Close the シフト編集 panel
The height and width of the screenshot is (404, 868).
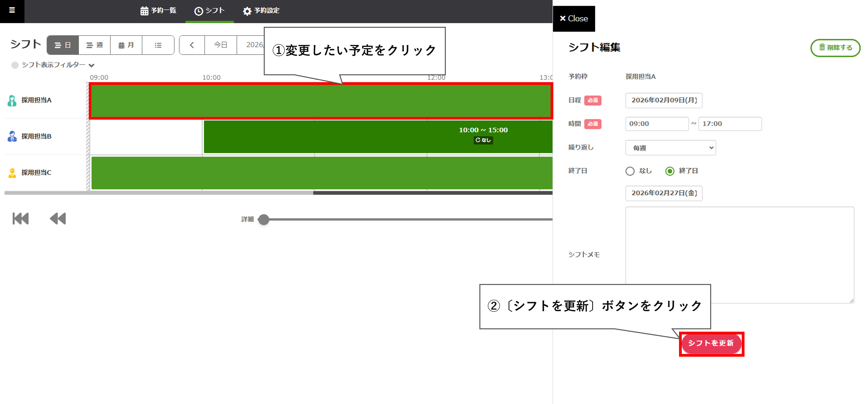pos(574,19)
